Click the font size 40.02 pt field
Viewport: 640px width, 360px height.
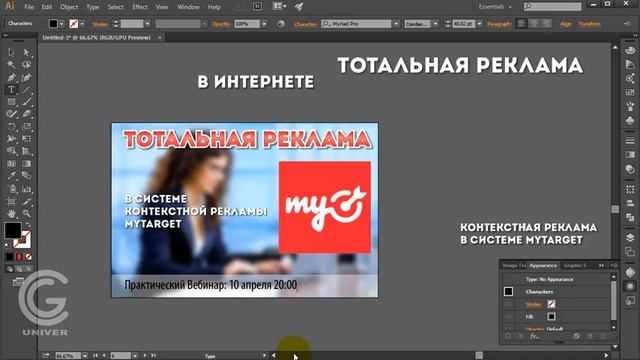(464, 24)
